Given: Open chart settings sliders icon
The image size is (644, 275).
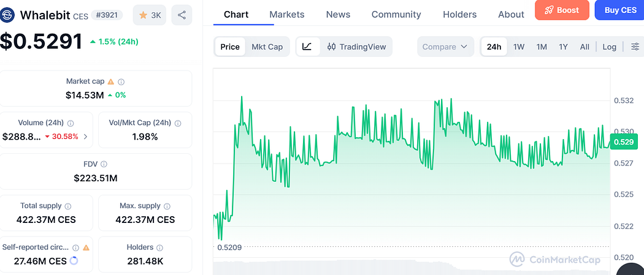Looking at the screenshot, I should click(x=635, y=47).
